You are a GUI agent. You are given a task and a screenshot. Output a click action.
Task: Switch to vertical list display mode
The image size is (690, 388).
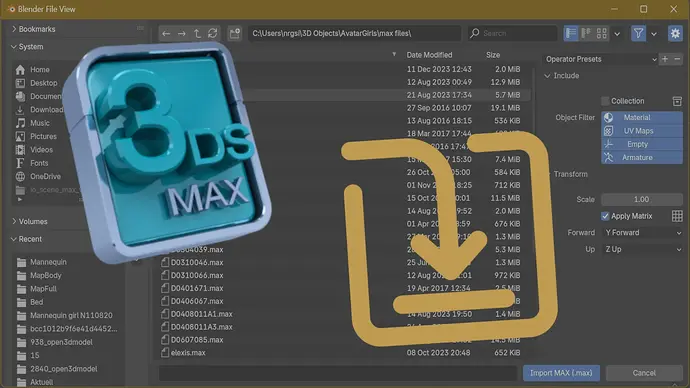(x=571, y=33)
